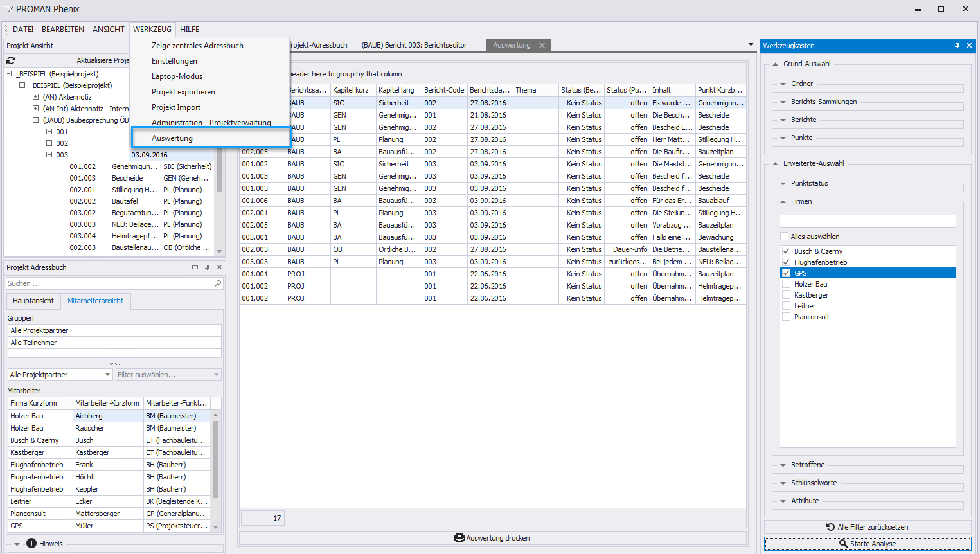980x554 pixels.
Task: Expand tree node 001
Action: coord(49,132)
